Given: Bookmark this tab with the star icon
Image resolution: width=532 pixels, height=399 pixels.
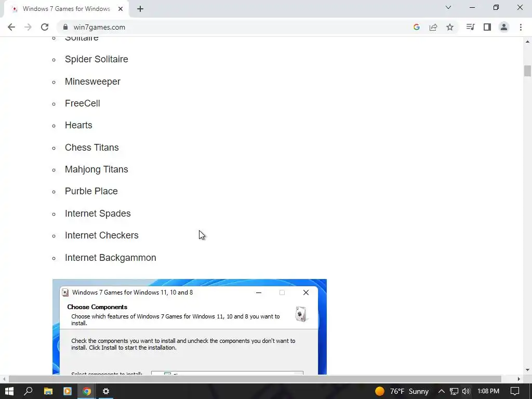Looking at the screenshot, I should (x=450, y=27).
